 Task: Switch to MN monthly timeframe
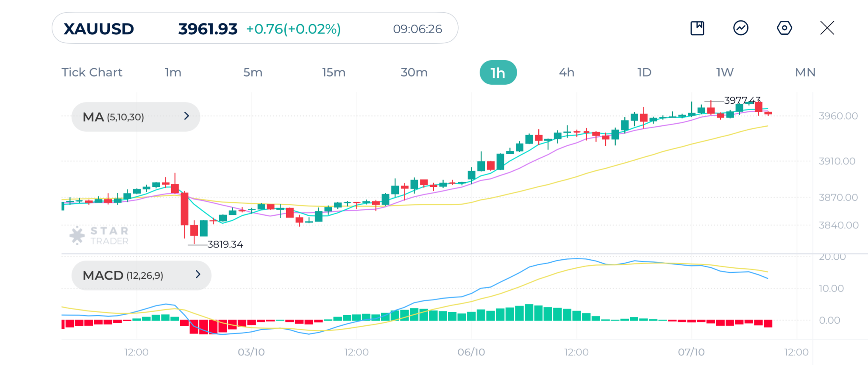(805, 72)
